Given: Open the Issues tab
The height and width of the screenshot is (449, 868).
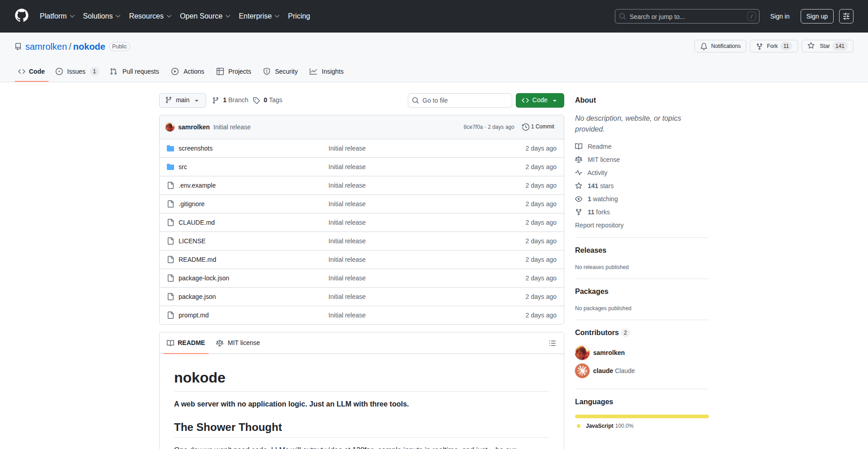Looking at the screenshot, I should [x=77, y=71].
